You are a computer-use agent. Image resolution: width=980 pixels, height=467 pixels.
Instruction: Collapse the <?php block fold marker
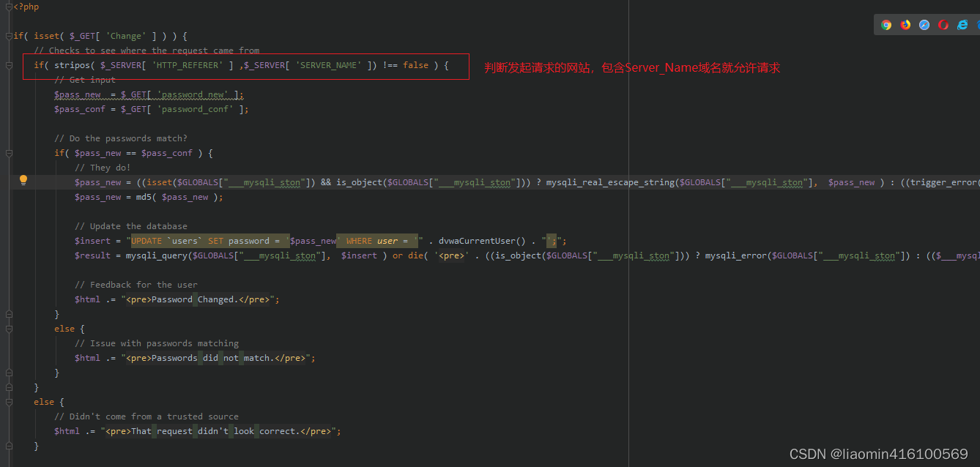click(x=9, y=7)
